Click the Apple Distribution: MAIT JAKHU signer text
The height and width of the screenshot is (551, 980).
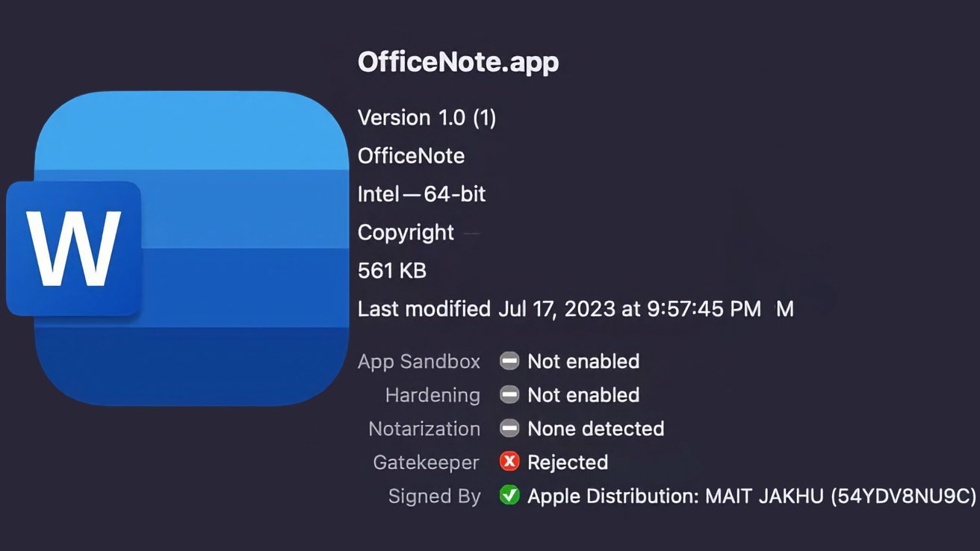pyautogui.click(x=751, y=496)
